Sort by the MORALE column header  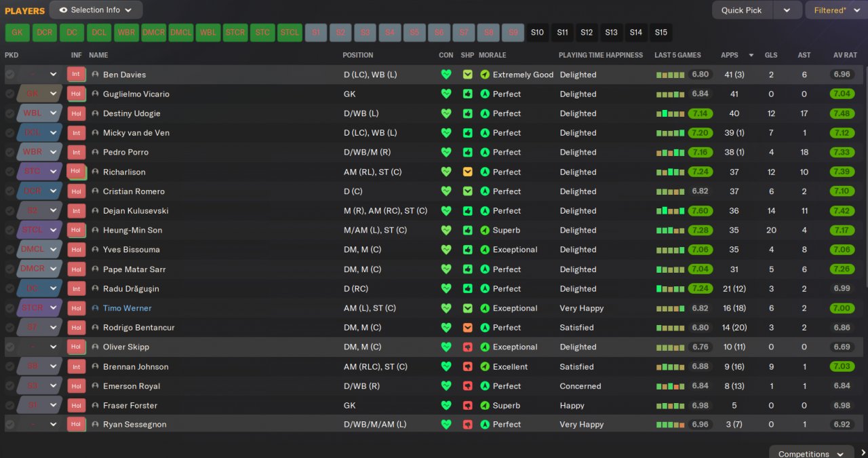click(x=492, y=55)
